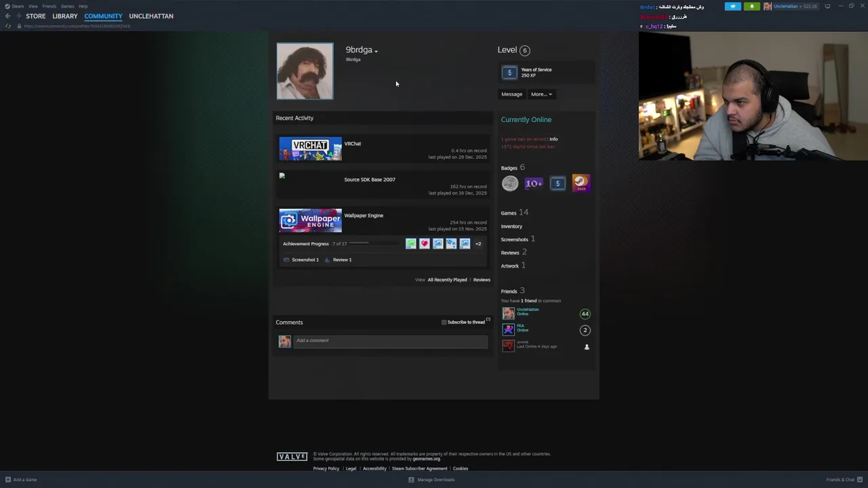The image size is (868, 488).
Task: Open the View menu
Action: coord(33,6)
